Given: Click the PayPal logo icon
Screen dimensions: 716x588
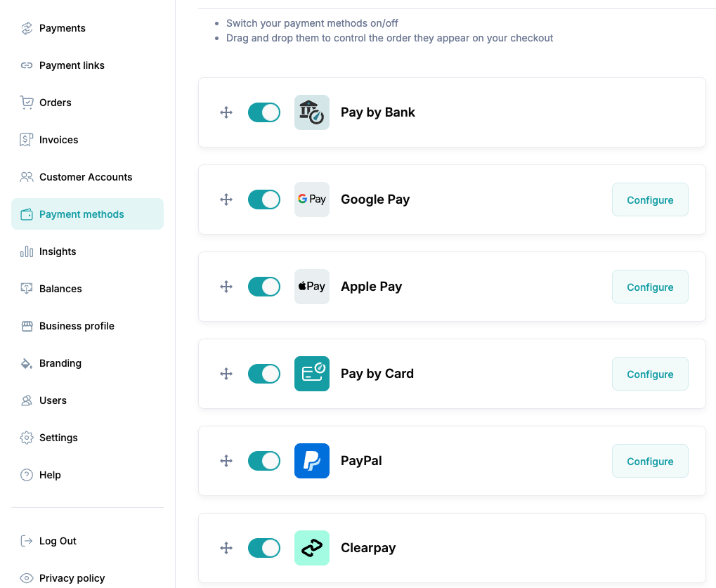Looking at the screenshot, I should click(311, 461).
